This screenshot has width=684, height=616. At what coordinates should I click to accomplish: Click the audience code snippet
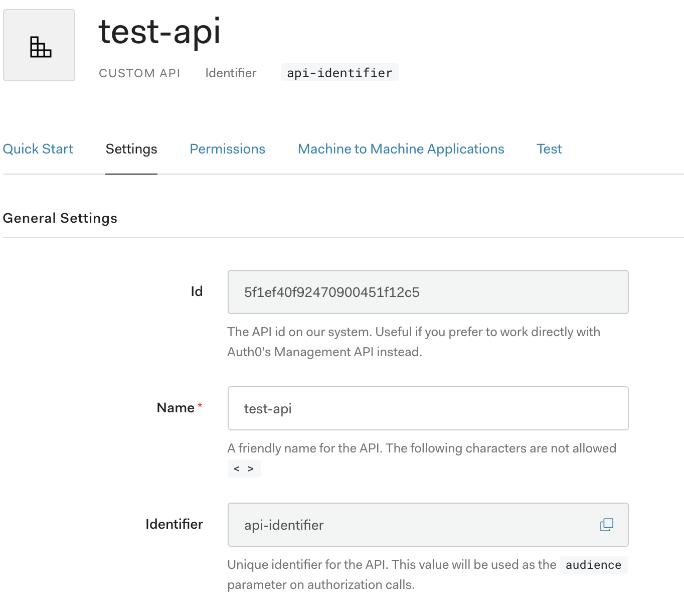(593, 565)
